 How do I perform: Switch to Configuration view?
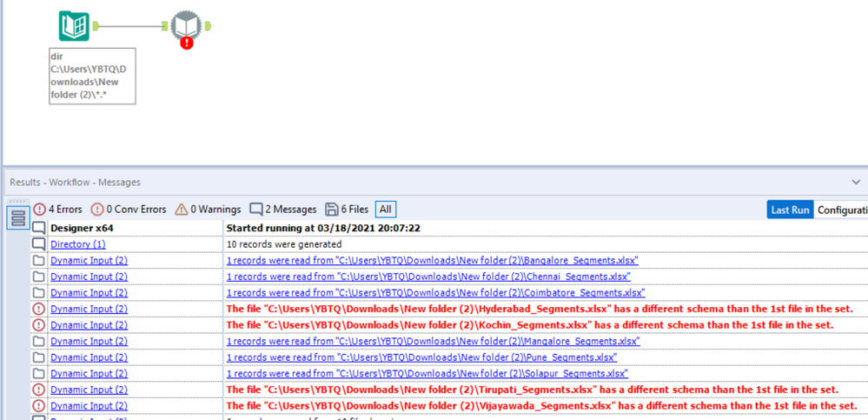841,210
